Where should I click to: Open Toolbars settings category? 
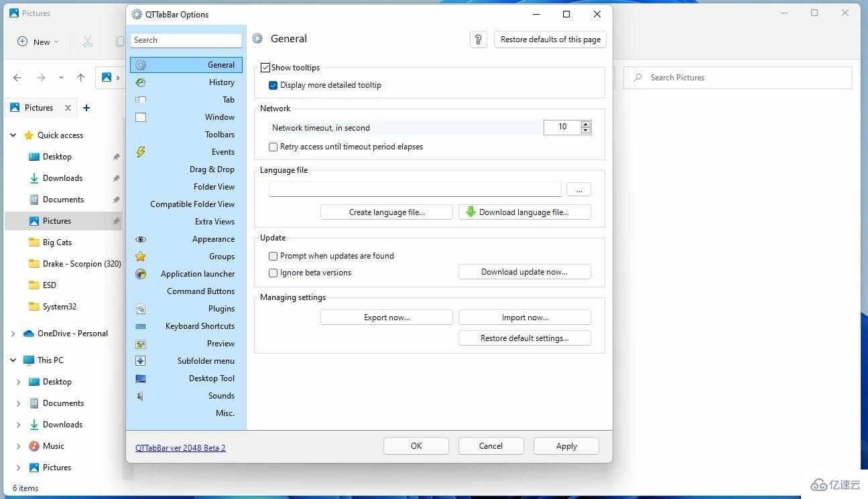coord(186,135)
